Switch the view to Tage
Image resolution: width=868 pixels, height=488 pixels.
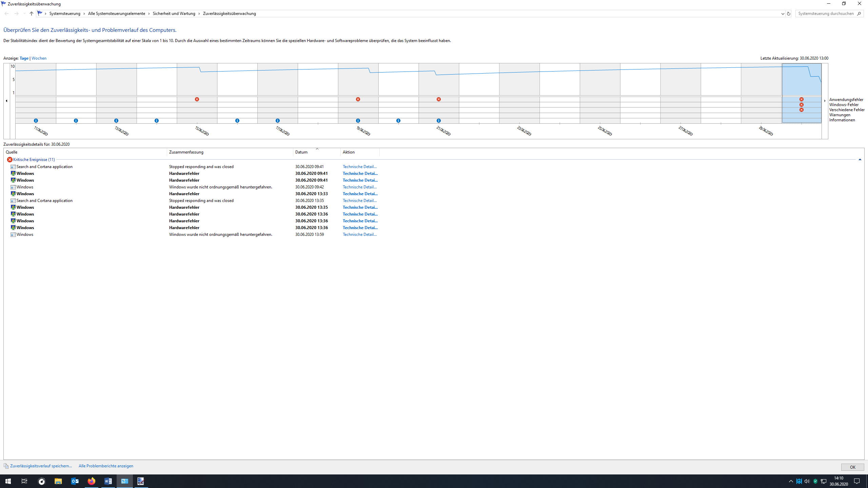[x=24, y=58]
